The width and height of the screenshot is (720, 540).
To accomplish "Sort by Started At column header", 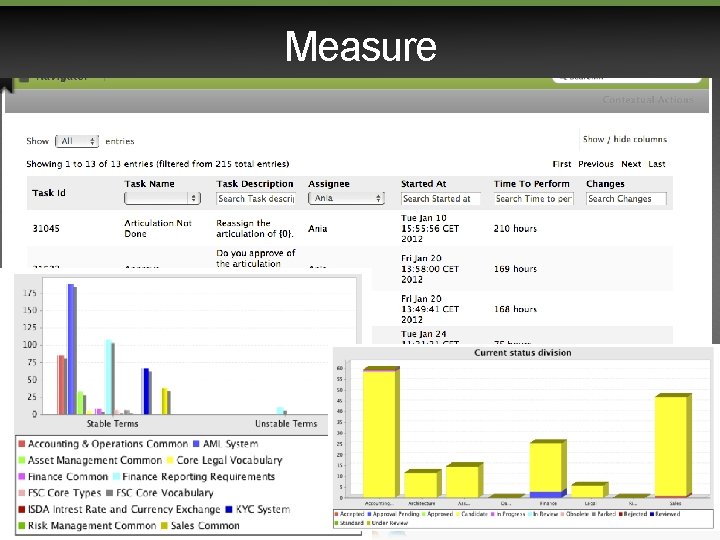I will 423,184.
